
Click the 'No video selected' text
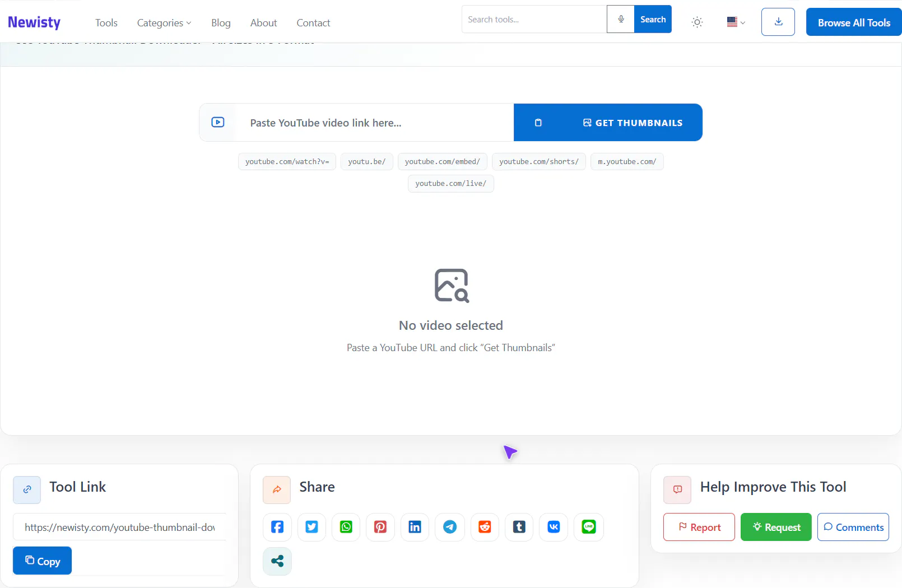(x=451, y=325)
